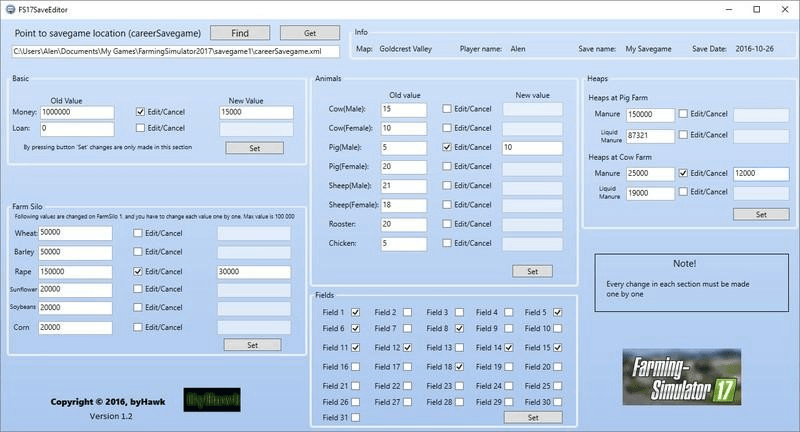Click the Farming Simulator 17 logo
Viewport: 800px width, 432px height.
pyautogui.click(x=683, y=378)
